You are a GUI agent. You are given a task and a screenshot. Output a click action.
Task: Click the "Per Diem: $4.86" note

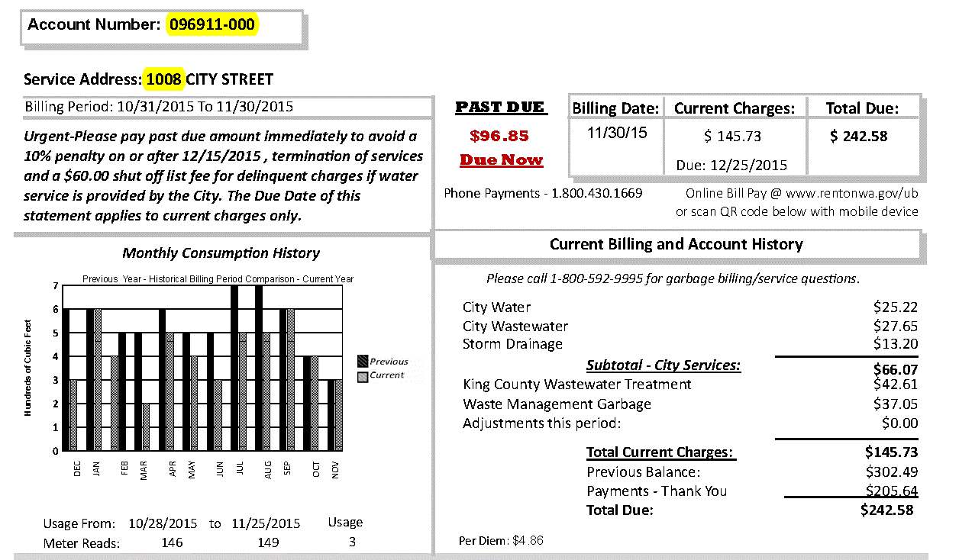pyautogui.click(x=501, y=541)
